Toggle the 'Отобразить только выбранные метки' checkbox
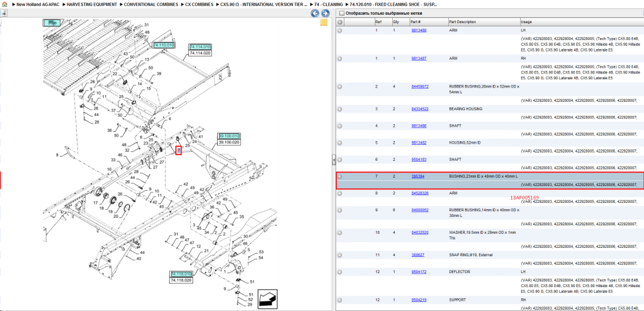Screen dimensions: 644x311 [x=341, y=13]
